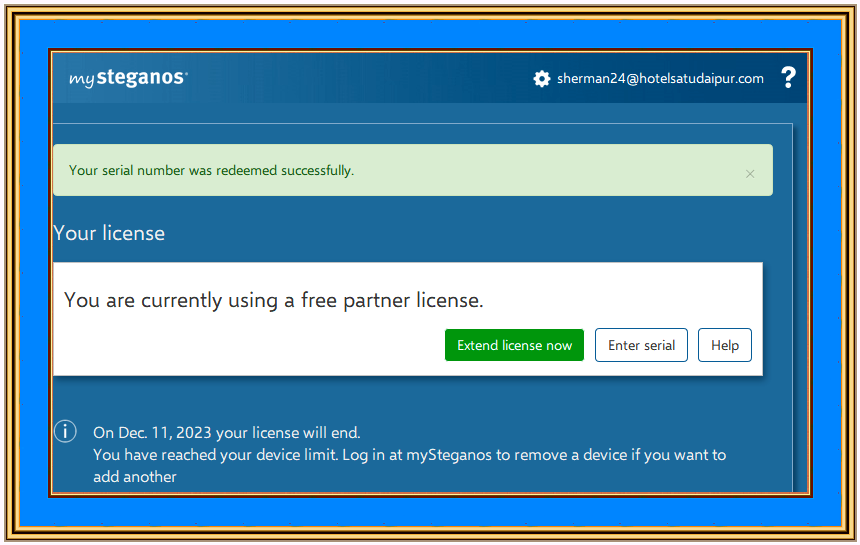Open the Help button in license box
This screenshot has height=545, width=860.
725,345
